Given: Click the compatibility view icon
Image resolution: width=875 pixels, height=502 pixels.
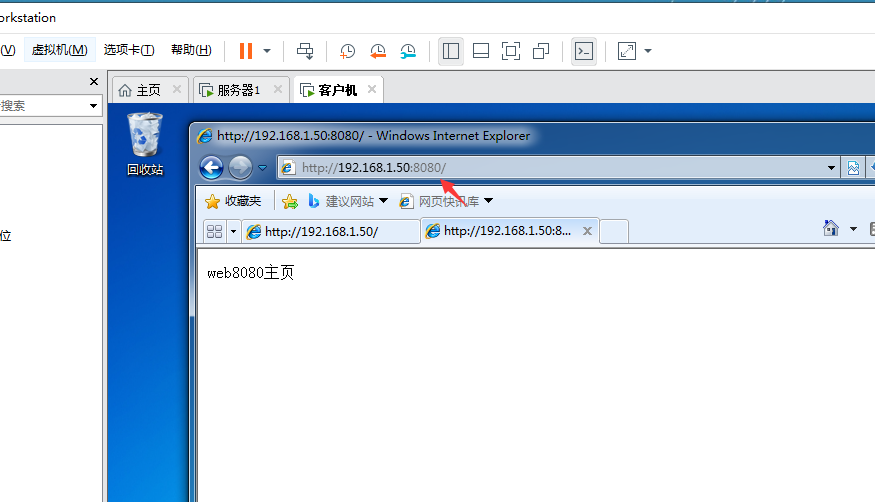Looking at the screenshot, I should pos(853,167).
